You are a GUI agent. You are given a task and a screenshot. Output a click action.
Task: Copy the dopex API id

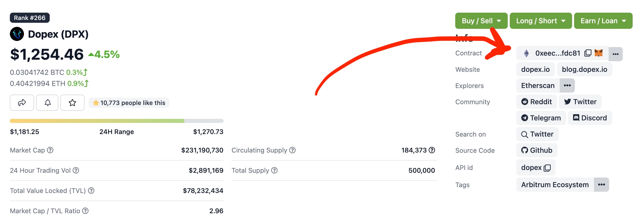[x=547, y=168]
